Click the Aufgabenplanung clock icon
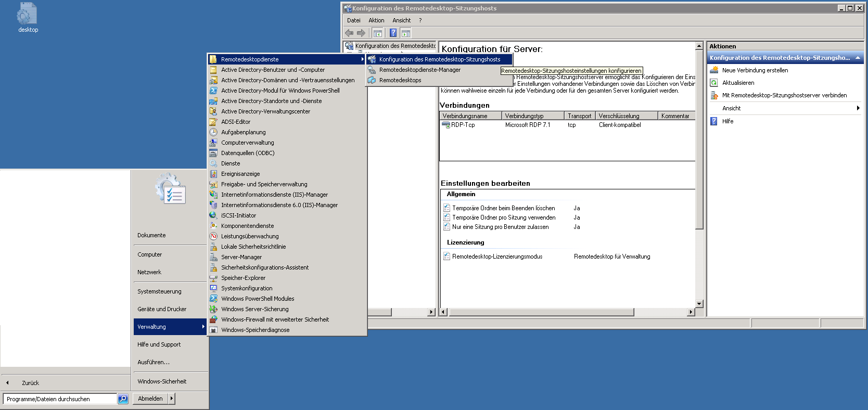Screen dimensions: 868x410 pos(213,132)
